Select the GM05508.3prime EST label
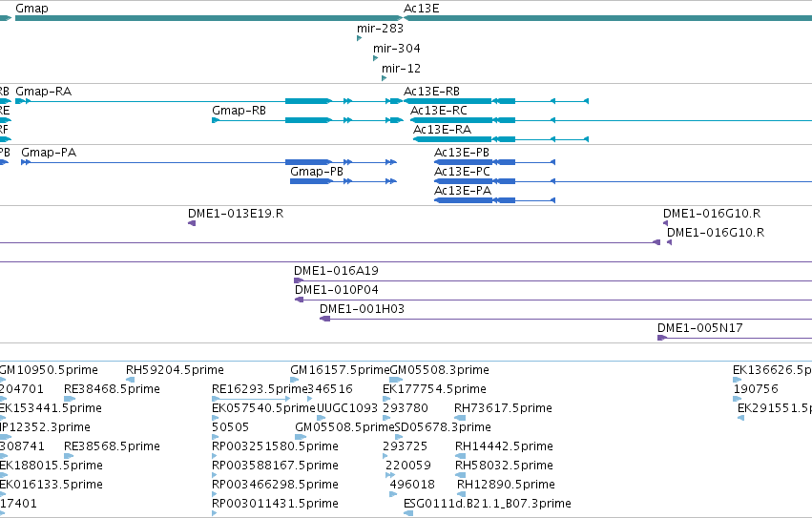The height and width of the screenshot is (518, 812). point(439,370)
